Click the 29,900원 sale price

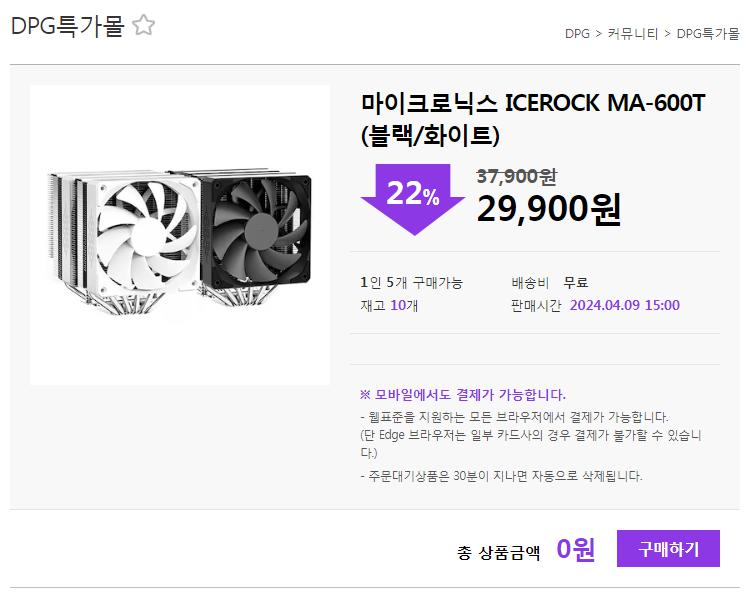coord(549,210)
